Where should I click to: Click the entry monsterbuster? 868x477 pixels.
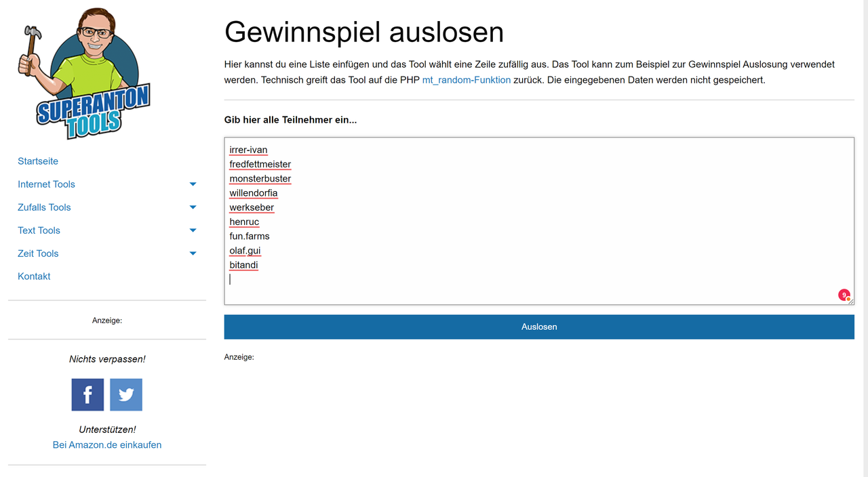pyautogui.click(x=260, y=179)
